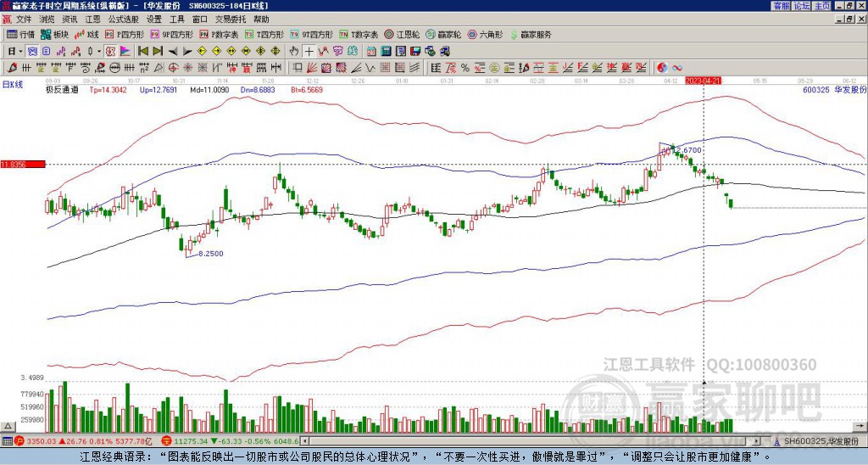This screenshot has width=868, height=465.
Task: Click the 极反通道 indicator label
Action: 62,89
